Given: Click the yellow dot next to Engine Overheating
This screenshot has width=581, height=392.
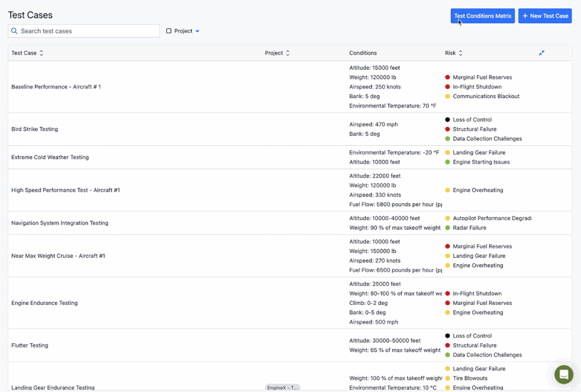Looking at the screenshot, I should (446, 190).
